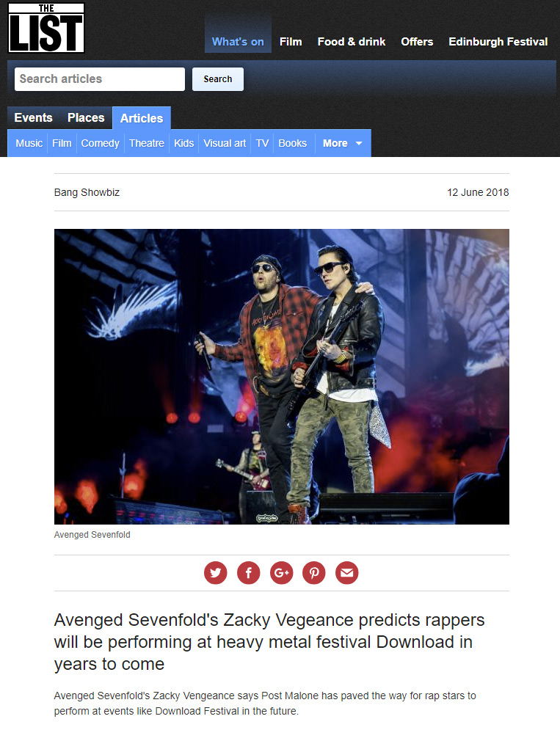Viewport: 560px width, 730px height.
Task: Switch to the Events tab
Action: point(34,117)
